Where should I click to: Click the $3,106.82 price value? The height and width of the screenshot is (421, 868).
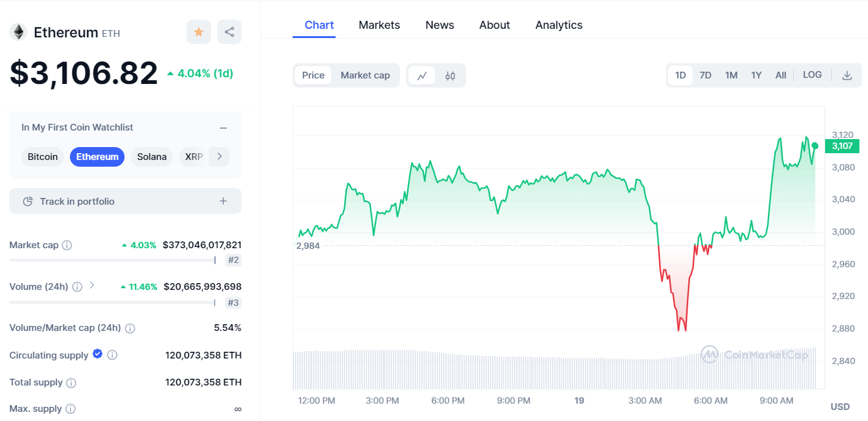pyautogui.click(x=83, y=73)
